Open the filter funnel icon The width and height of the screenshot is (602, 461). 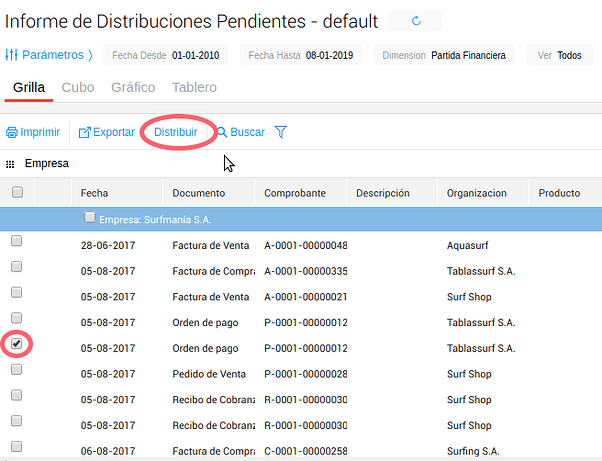click(x=281, y=132)
